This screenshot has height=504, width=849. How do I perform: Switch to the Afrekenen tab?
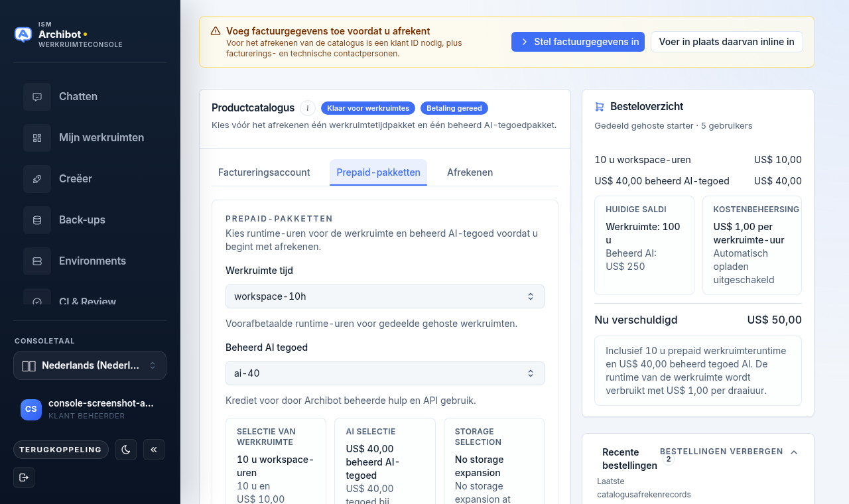coord(470,172)
